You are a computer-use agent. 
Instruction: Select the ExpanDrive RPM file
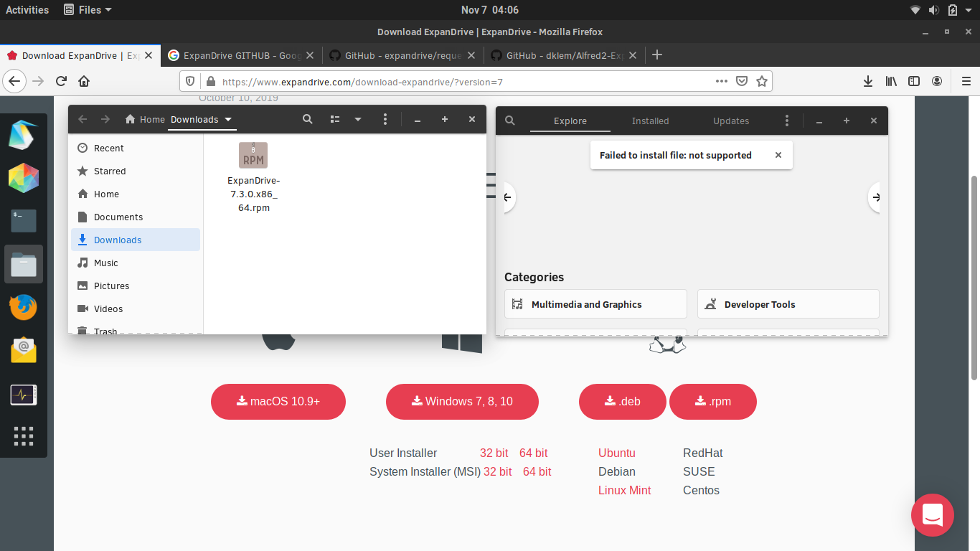click(253, 155)
